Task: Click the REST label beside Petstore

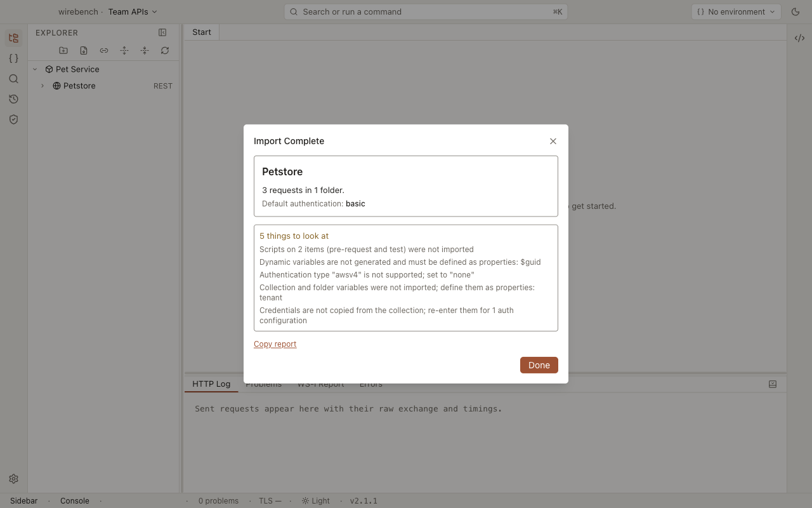Action: [x=163, y=86]
